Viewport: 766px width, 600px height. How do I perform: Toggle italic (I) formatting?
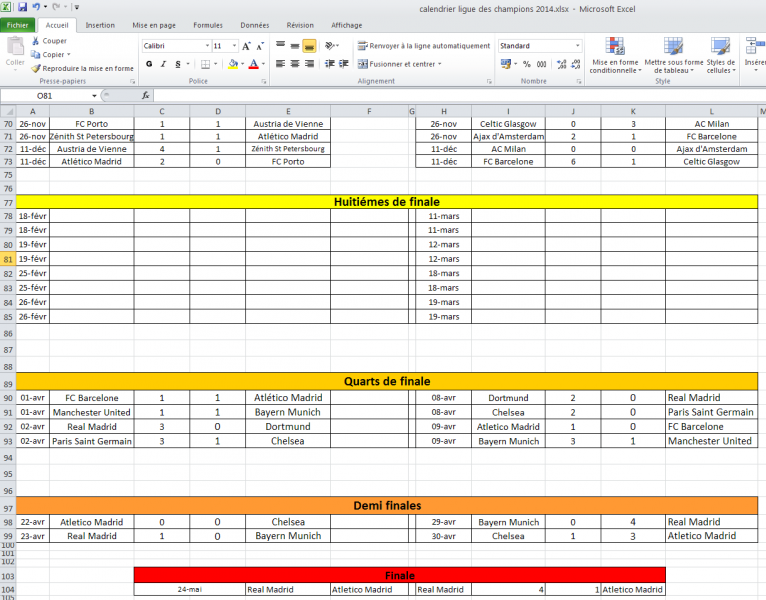point(163,64)
